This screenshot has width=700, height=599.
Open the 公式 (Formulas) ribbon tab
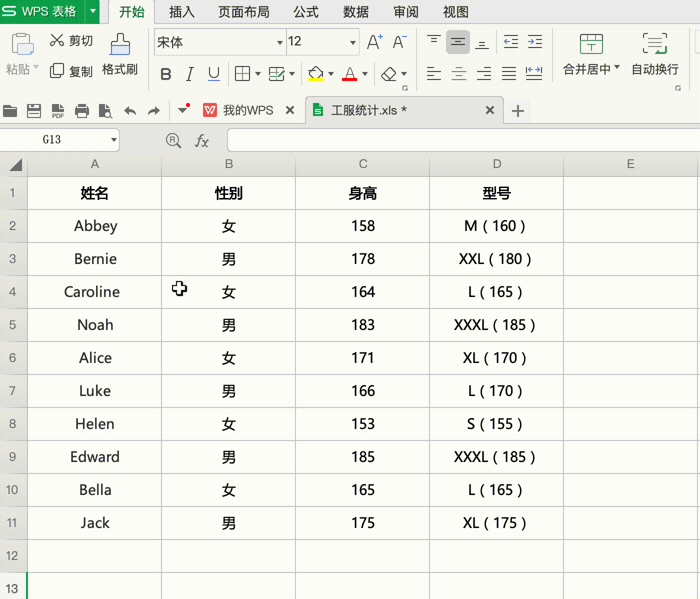306,12
